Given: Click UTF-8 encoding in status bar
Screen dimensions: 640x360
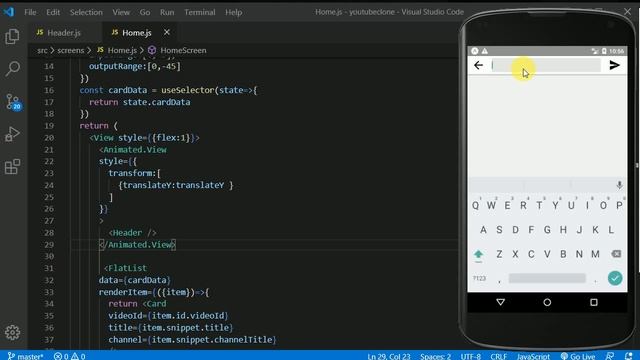Looking at the screenshot, I should (x=471, y=356).
